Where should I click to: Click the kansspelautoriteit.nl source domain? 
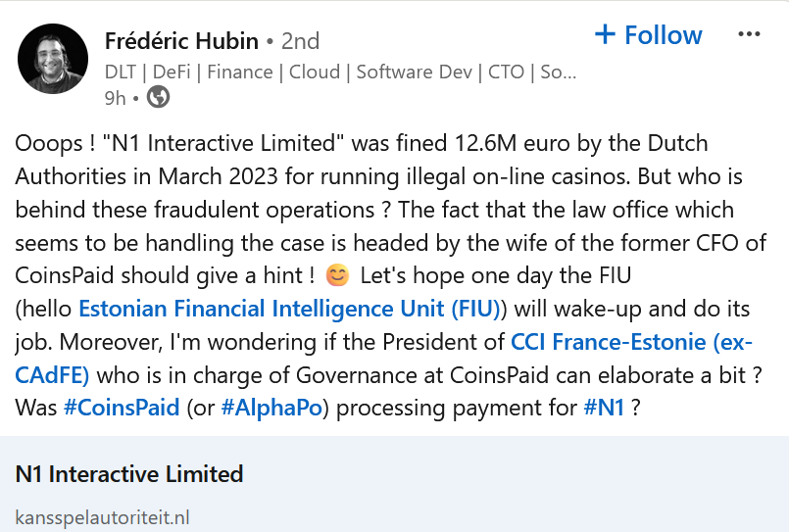(102, 517)
